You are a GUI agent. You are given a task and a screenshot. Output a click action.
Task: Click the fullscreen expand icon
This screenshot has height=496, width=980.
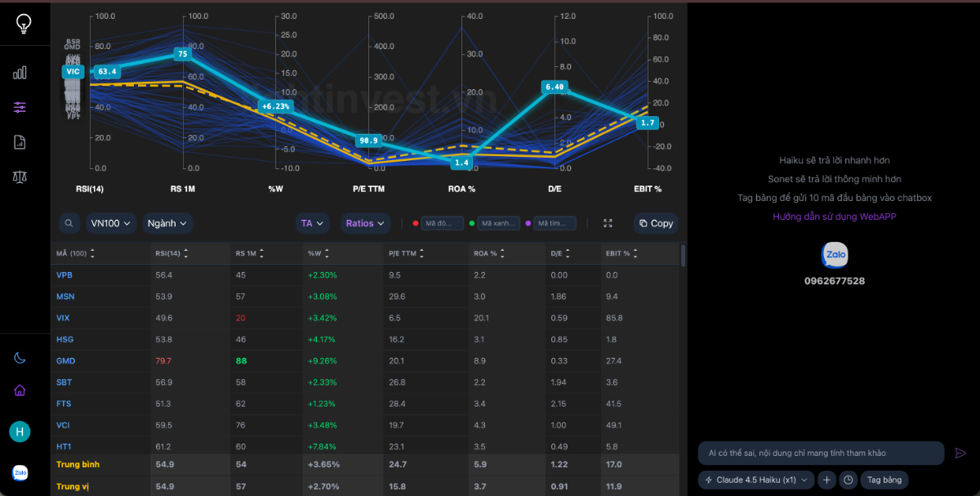(x=608, y=223)
